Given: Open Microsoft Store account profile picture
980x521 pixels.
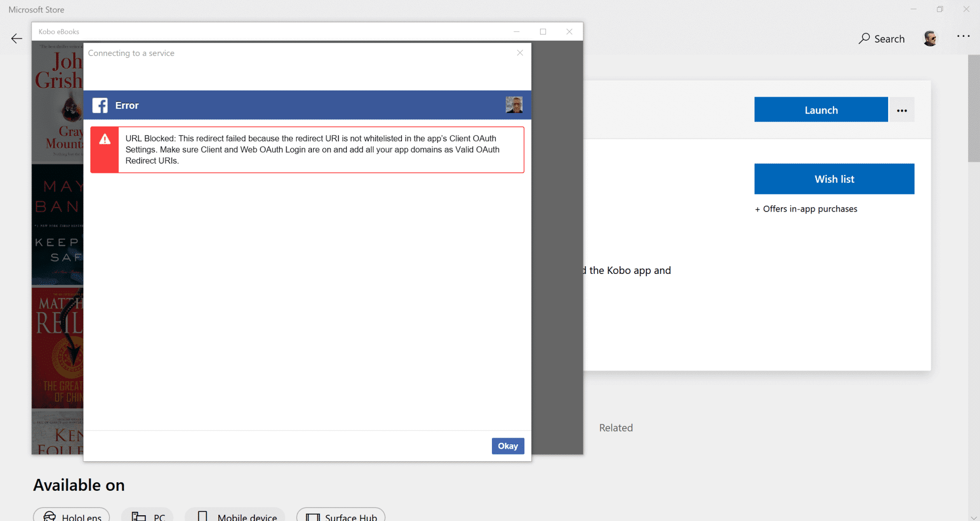Looking at the screenshot, I should pos(930,38).
